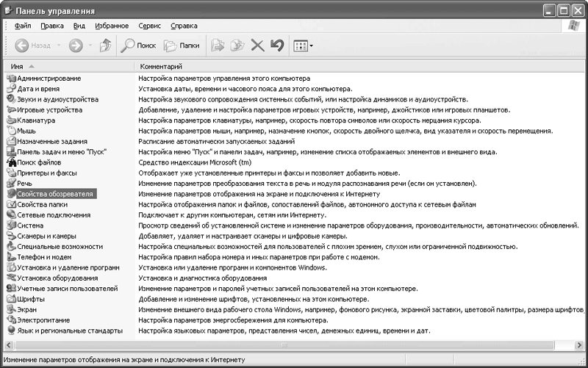Toggle the Folders (Папки) pane button
This screenshot has width=588, height=368.
182,46
